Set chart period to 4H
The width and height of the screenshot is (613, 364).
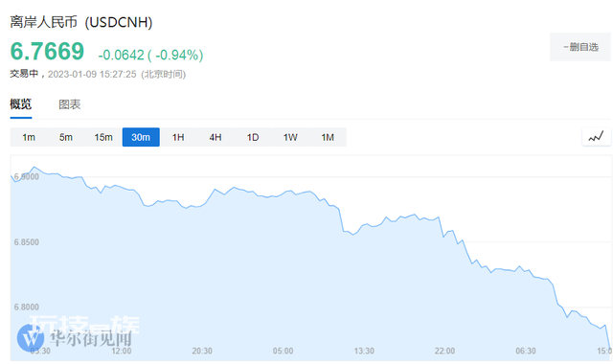point(216,137)
